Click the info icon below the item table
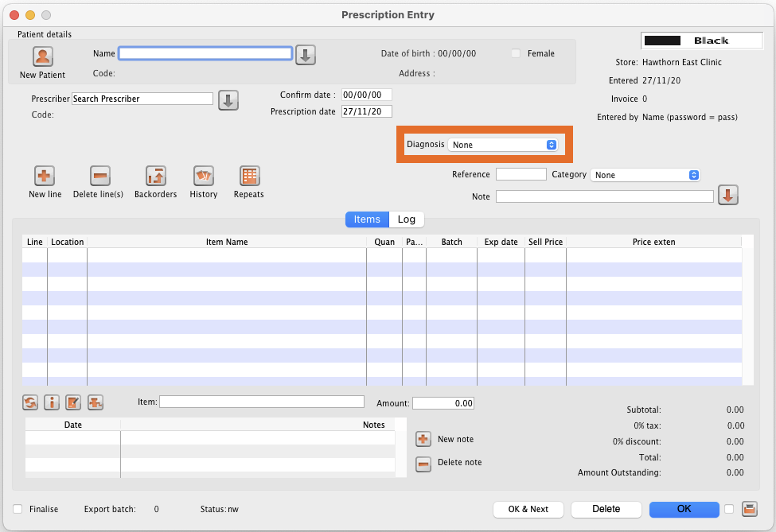This screenshot has height=532, width=776. point(52,402)
